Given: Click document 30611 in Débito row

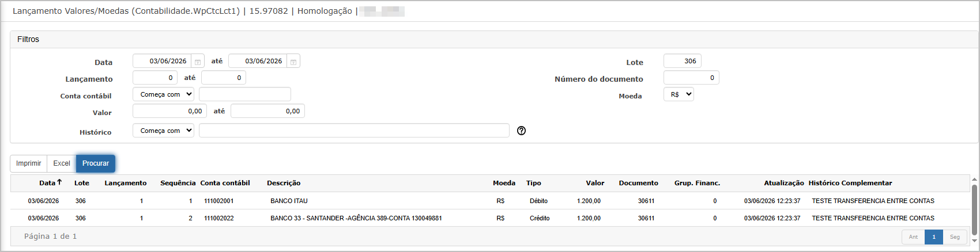Looking at the screenshot, I should click(x=646, y=201).
